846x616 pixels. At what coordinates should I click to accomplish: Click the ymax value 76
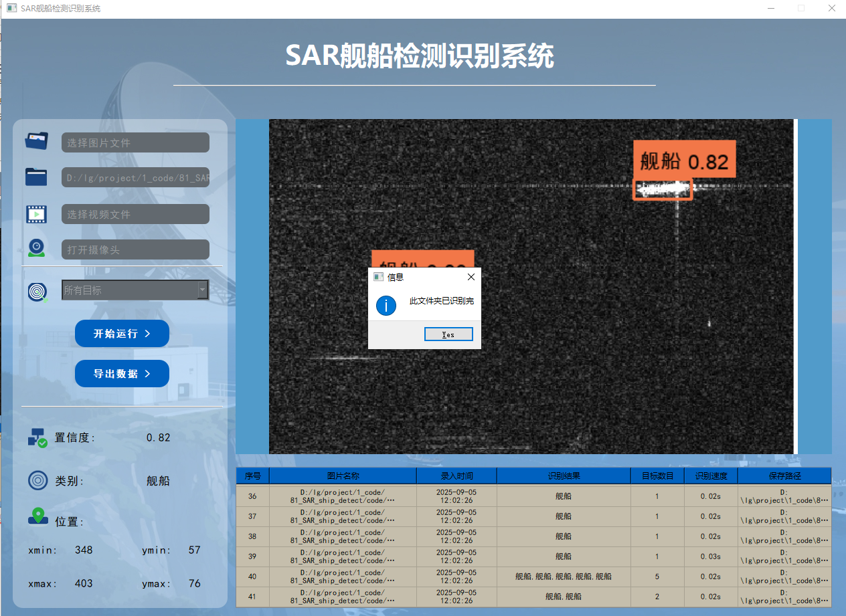[x=194, y=583]
